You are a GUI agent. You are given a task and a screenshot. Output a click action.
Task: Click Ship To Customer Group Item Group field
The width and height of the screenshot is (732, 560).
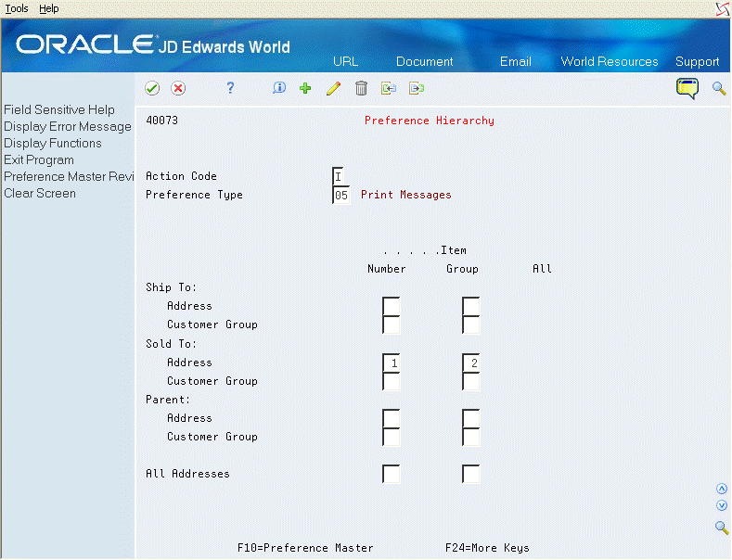[471, 325]
